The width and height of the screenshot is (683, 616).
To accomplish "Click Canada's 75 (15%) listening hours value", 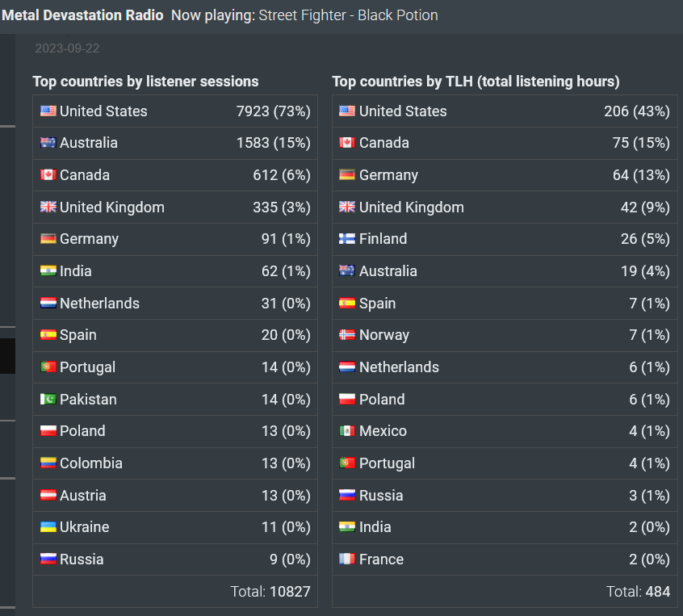I will [641, 143].
